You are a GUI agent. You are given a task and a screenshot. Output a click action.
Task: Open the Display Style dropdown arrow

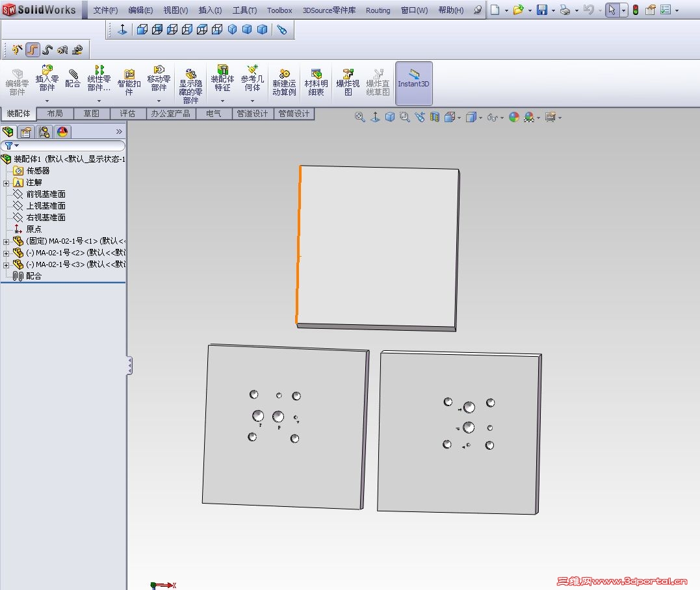(480, 118)
